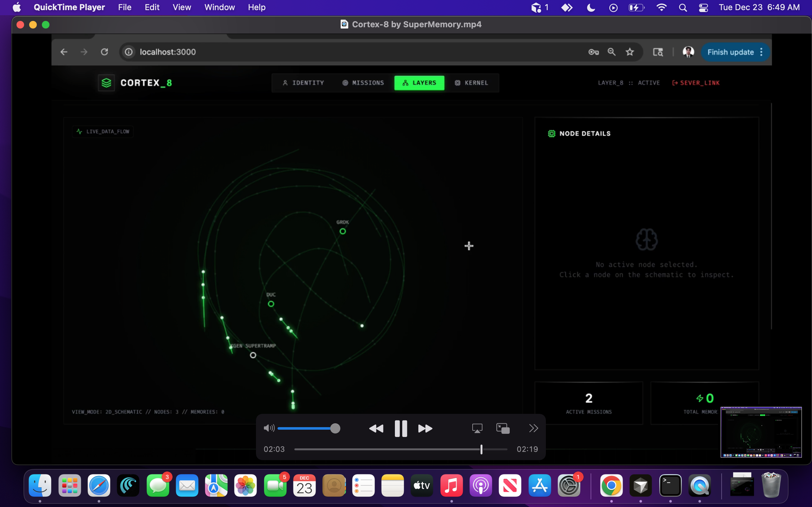Image resolution: width=812 pixels, height=507 pixels.
Task: Click the fast forward button
Action: pos(425,428)
